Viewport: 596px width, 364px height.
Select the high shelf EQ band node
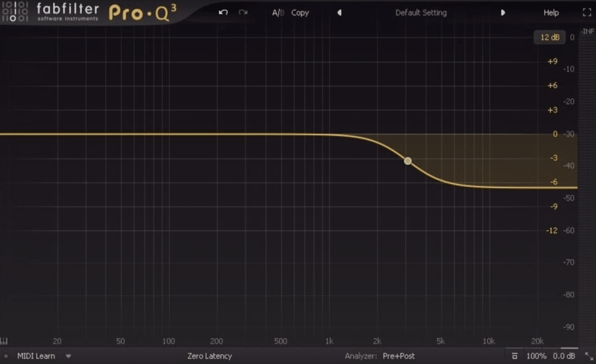pyautogui.click(x=408, y=161)
